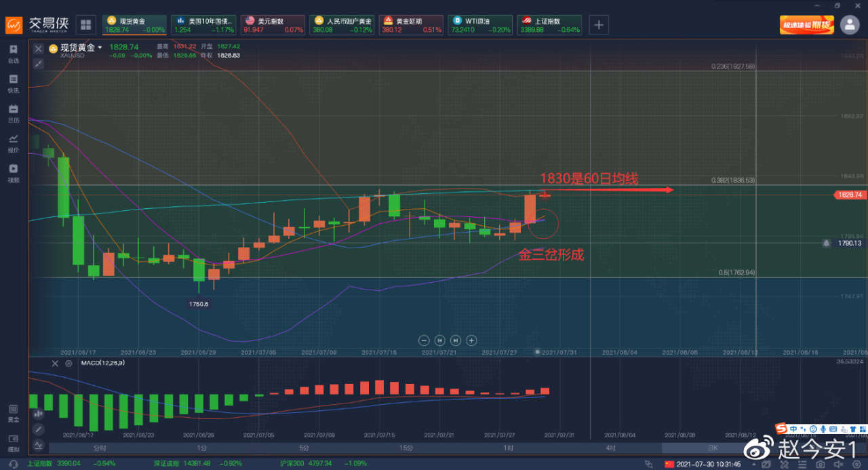Switch to the 美元指数 quote tab
Image resolution: width=868 pixels, height=470 pixels.
pos(273,25)
